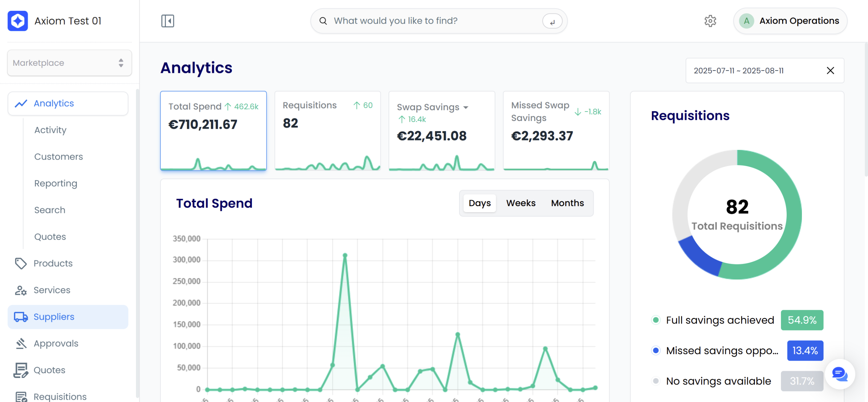Toggle No savings available legend item
This screenshot has height=402, width=868.
[x=718, y=381]
